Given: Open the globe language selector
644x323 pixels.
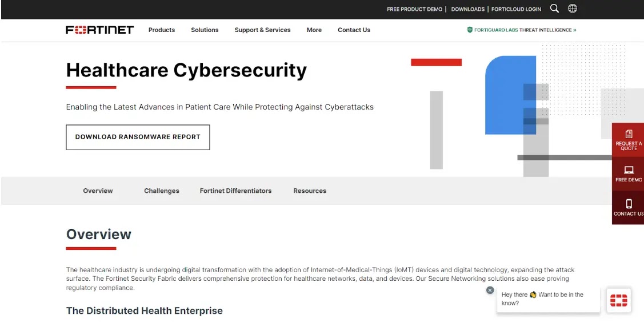Looking at the screenshot, I should click(572, 9).
